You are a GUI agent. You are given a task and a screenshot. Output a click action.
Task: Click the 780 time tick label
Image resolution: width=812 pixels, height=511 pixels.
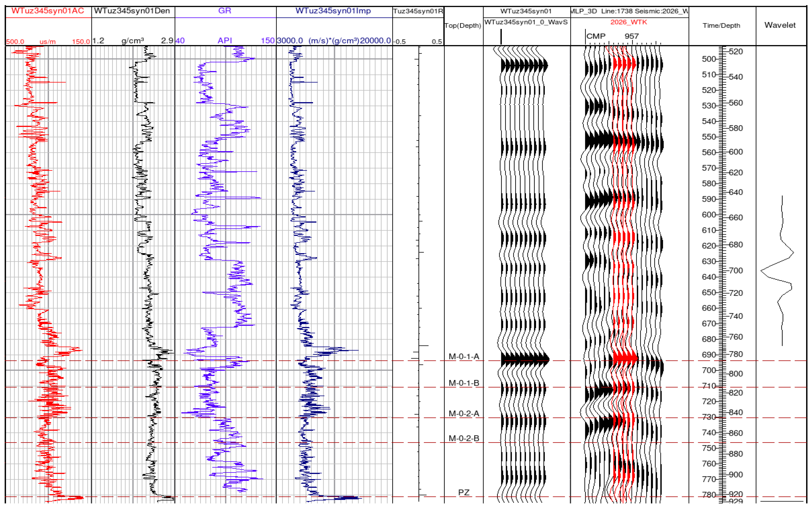[x=709, y=495]
